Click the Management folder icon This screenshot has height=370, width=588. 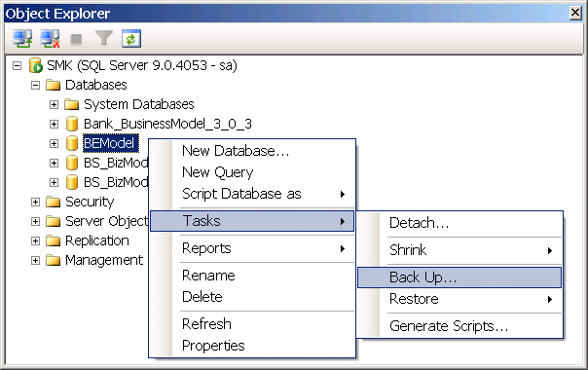53,260
